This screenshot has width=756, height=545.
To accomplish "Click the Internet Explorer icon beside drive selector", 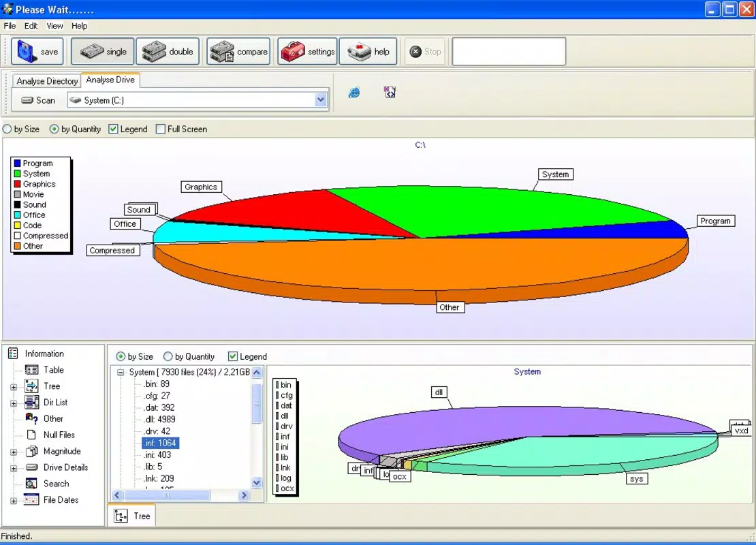I will pyautogui.click(x=354, y=93).
